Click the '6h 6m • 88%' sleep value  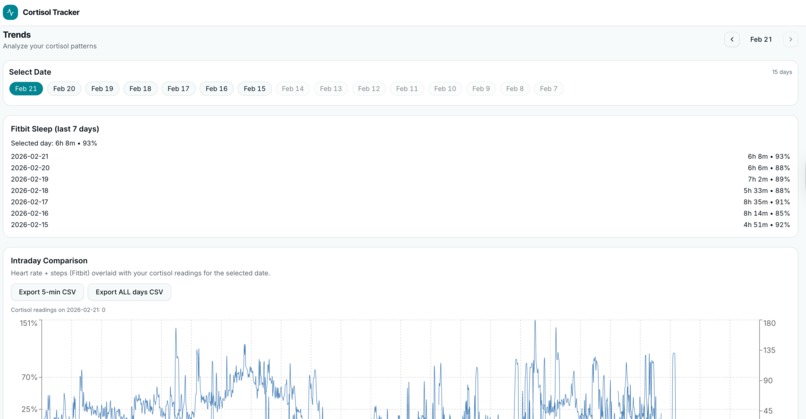(768, 168)
